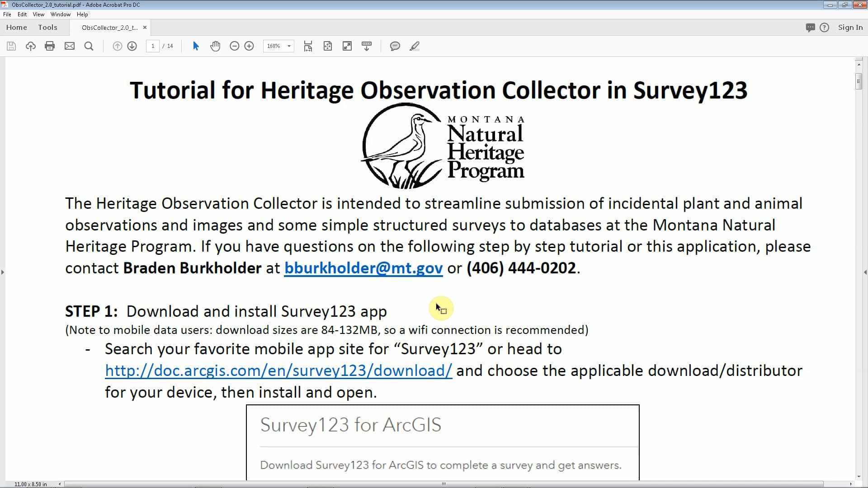Click the scroll down arrow
This screenshot has height=488, width=868.
859,476
